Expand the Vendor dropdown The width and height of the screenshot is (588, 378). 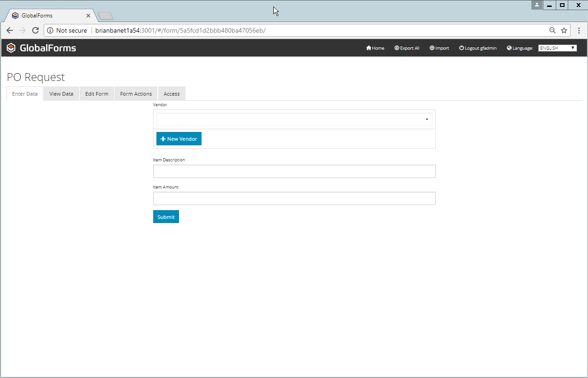[294, 120]
